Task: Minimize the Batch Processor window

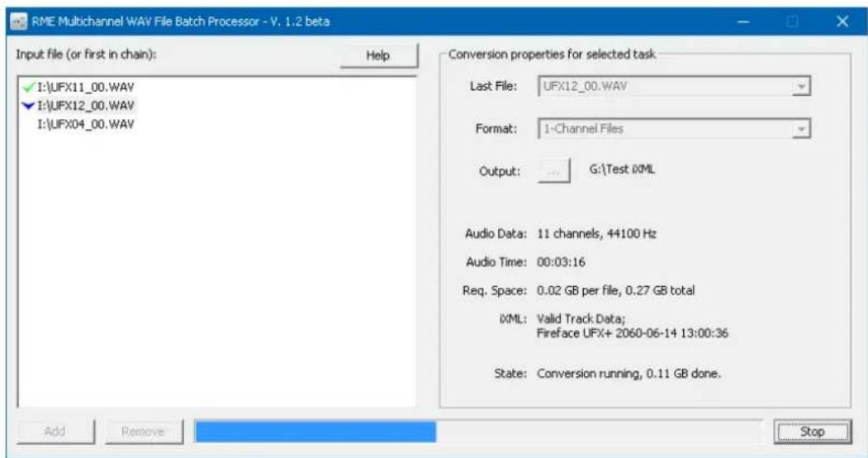Action: 743,21
